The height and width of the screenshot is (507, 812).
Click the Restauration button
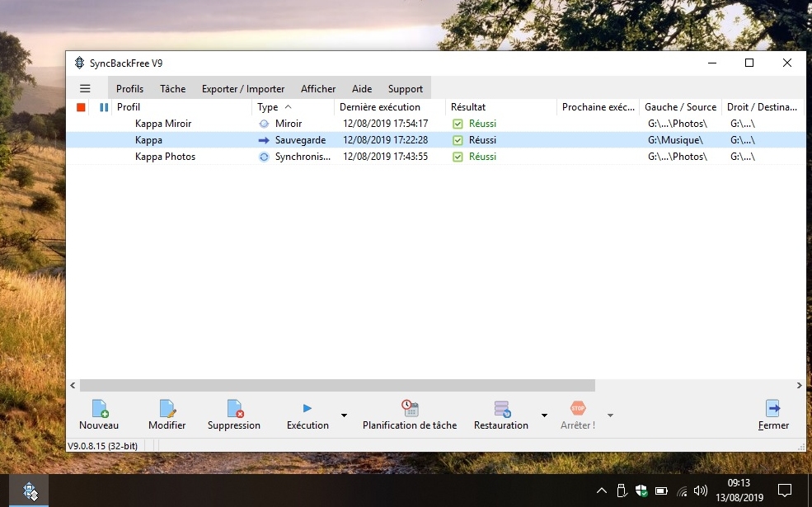pos(500,415)
